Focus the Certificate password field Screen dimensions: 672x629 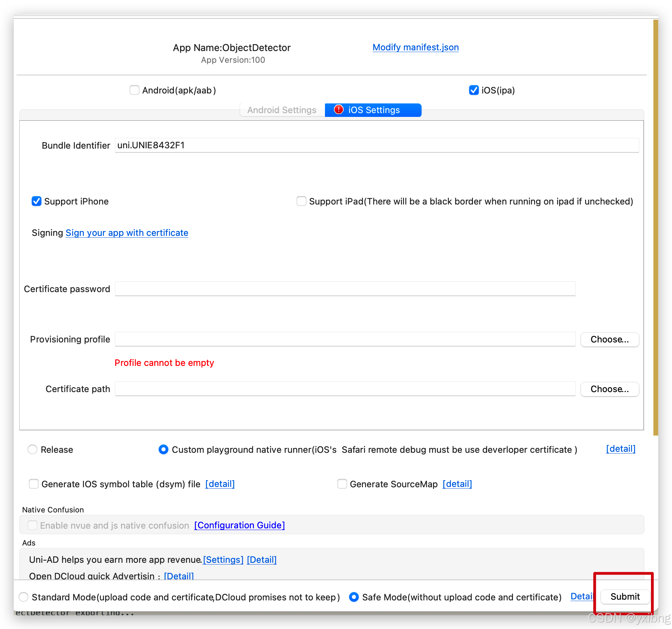point(345,289)
